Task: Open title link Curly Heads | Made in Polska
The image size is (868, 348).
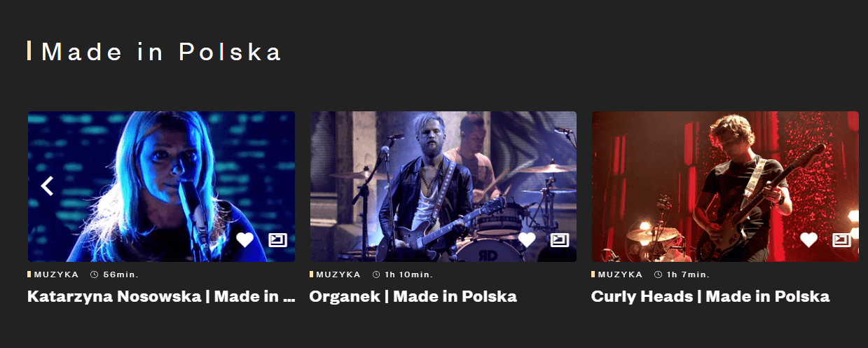Action: click(x=710, y=296)
